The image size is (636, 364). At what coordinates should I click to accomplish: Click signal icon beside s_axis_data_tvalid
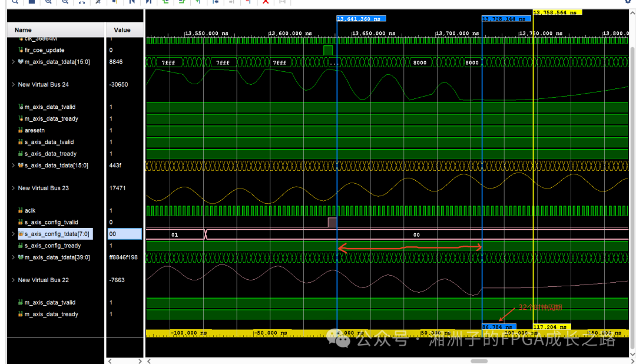[x=21, y=142]
